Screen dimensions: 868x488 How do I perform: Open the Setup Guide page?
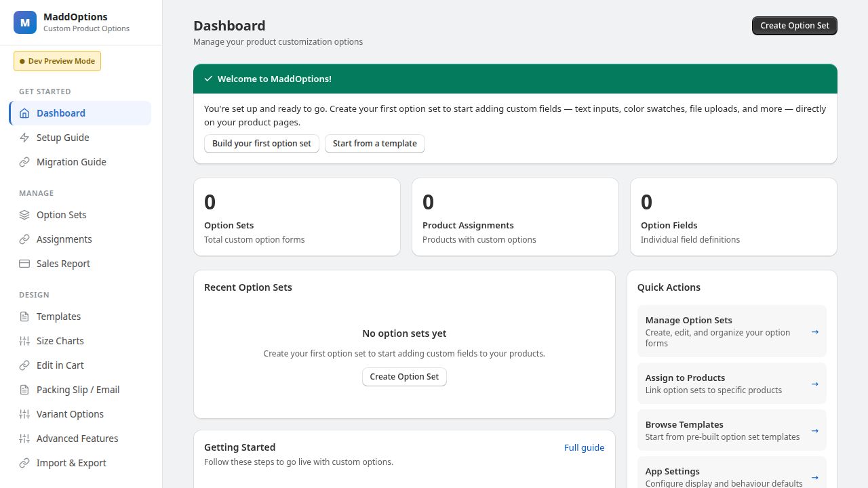click(x=81, y=138)
